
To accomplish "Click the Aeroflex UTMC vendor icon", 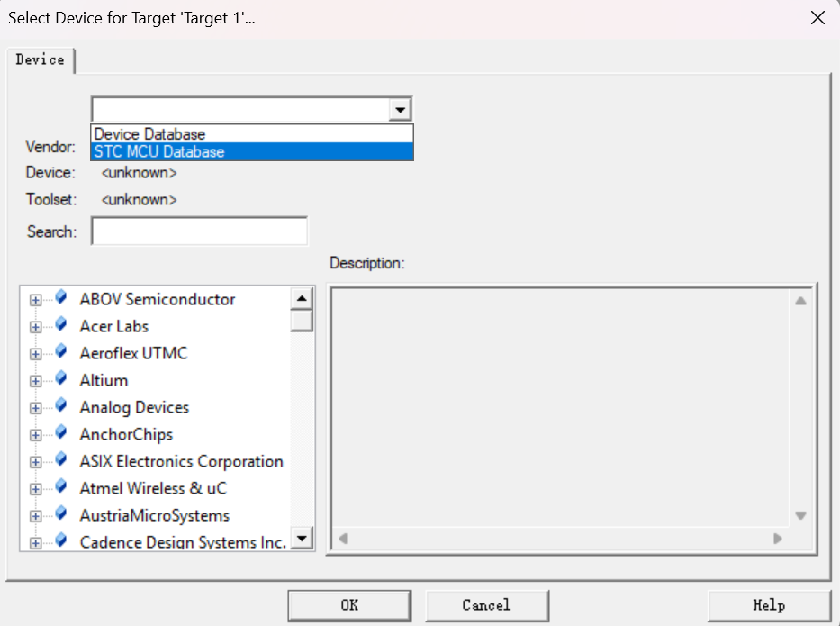I will click(x=61, y=350).
